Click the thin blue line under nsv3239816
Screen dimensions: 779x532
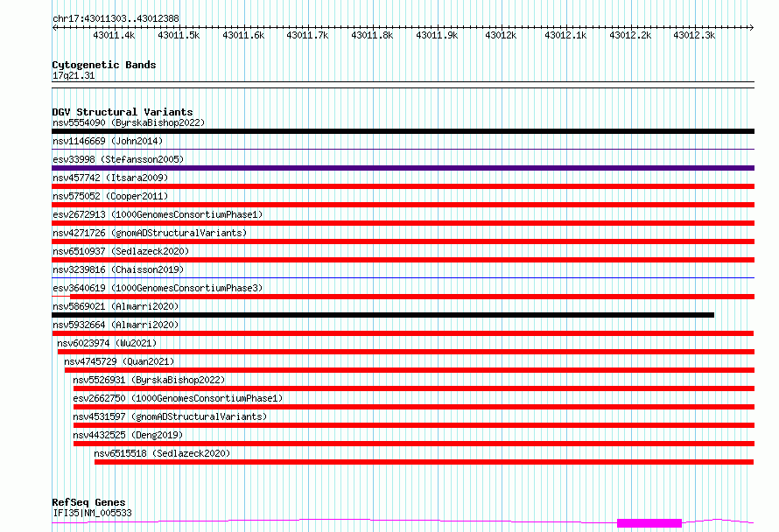403,277
